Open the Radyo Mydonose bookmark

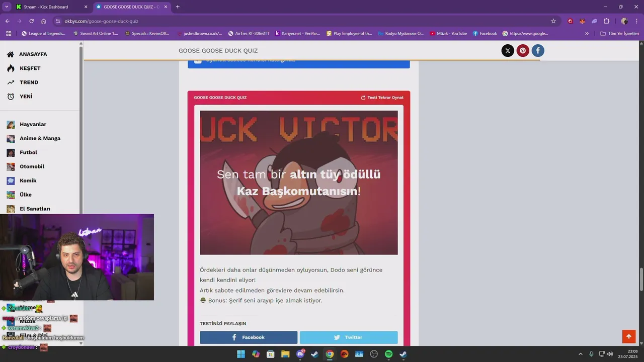point(400,34)
